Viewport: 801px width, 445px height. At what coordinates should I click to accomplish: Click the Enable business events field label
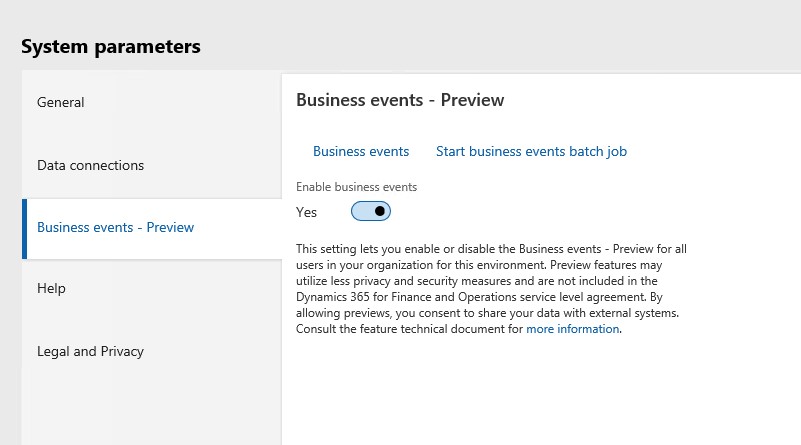[x=357, y=187]
